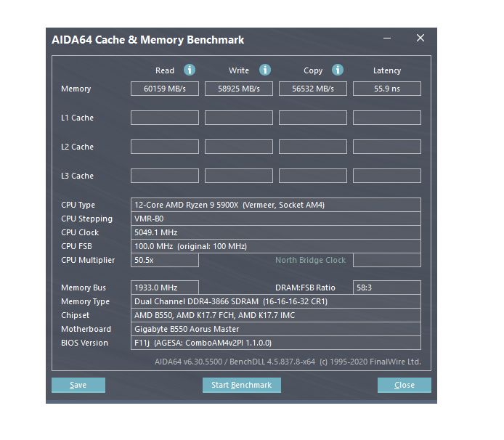The image size is (504, 440).
Task: Click the L3 Cache row label
Action: point(77,176)
